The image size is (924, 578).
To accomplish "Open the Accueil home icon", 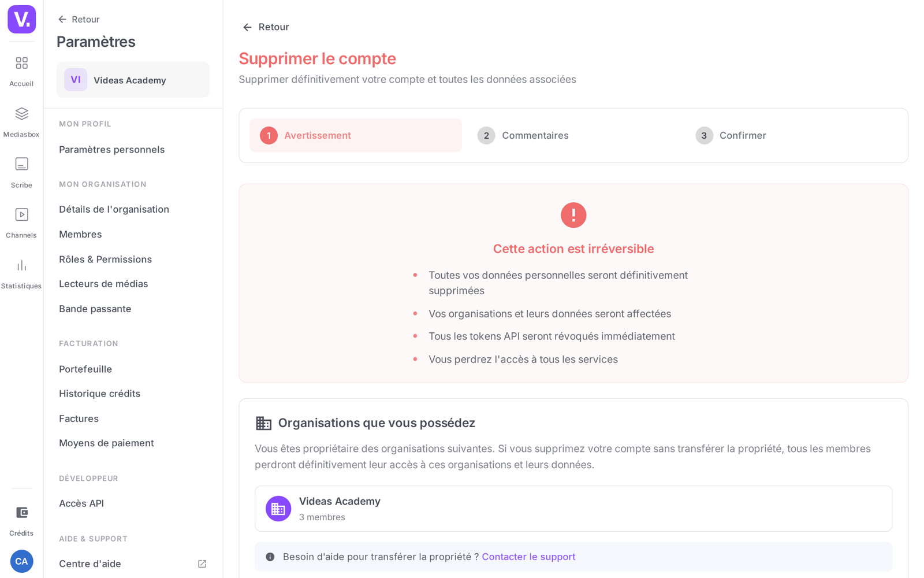I will pyautogui.click(x=21, y=63).
